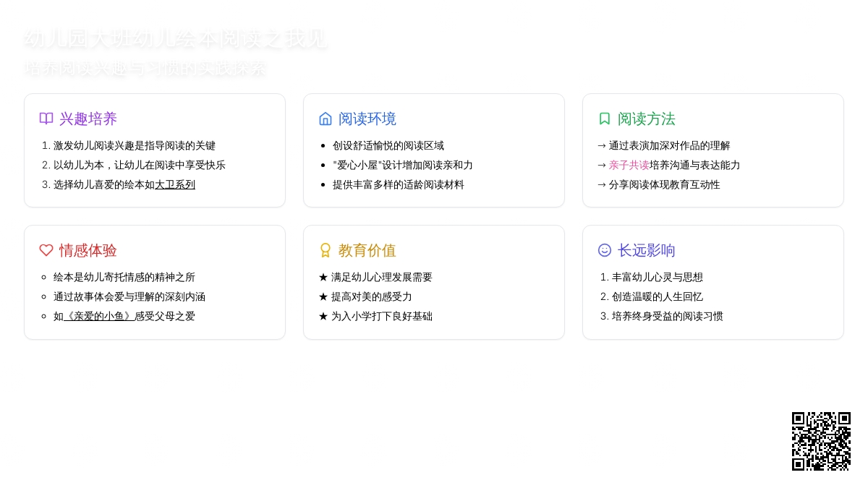The image size is (868, 488).
Task: Click the open book icon beside 兴趣培养
Action: point(46,119)
